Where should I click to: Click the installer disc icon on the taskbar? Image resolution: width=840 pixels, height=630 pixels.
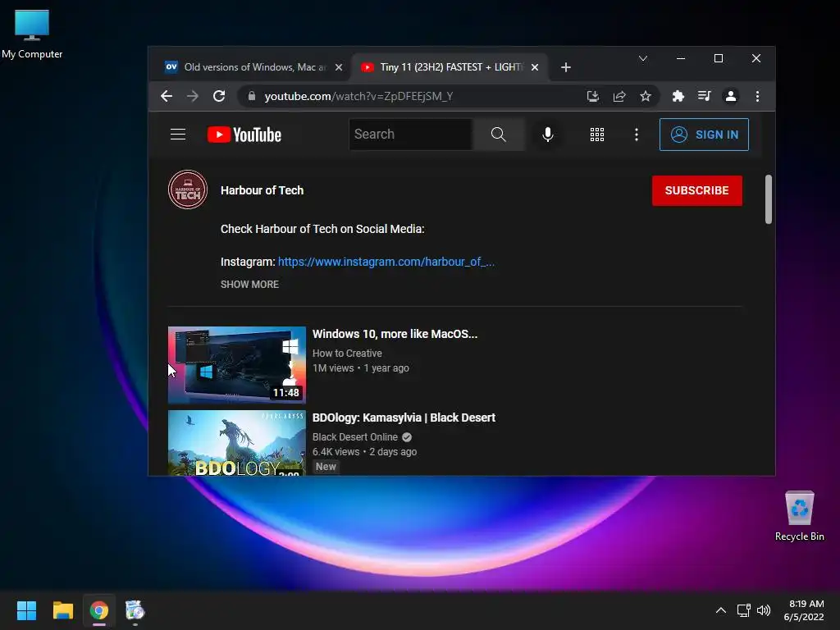[135, 610]
